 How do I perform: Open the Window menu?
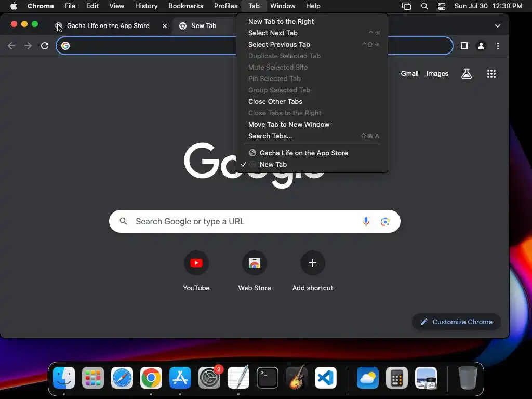click(x=283, y=6)
